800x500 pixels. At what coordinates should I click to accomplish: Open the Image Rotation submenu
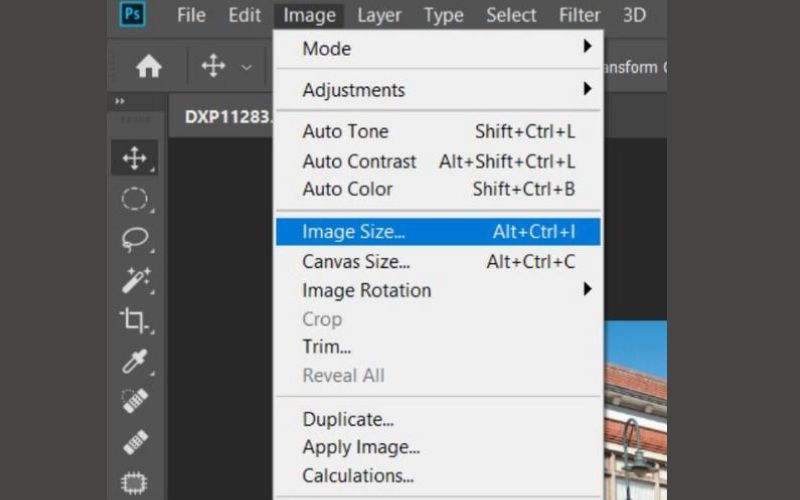coord(438,290)
